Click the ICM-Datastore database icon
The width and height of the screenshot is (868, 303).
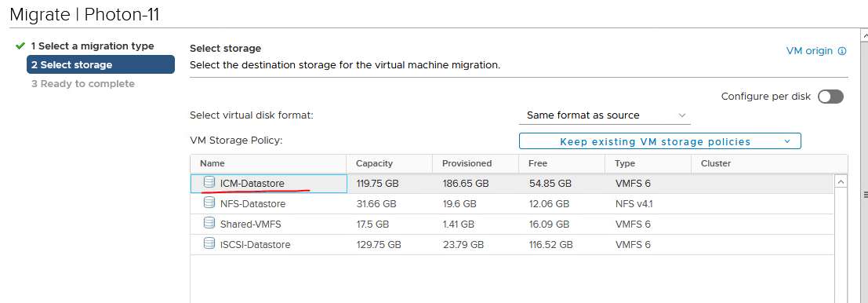click(209, 181)
